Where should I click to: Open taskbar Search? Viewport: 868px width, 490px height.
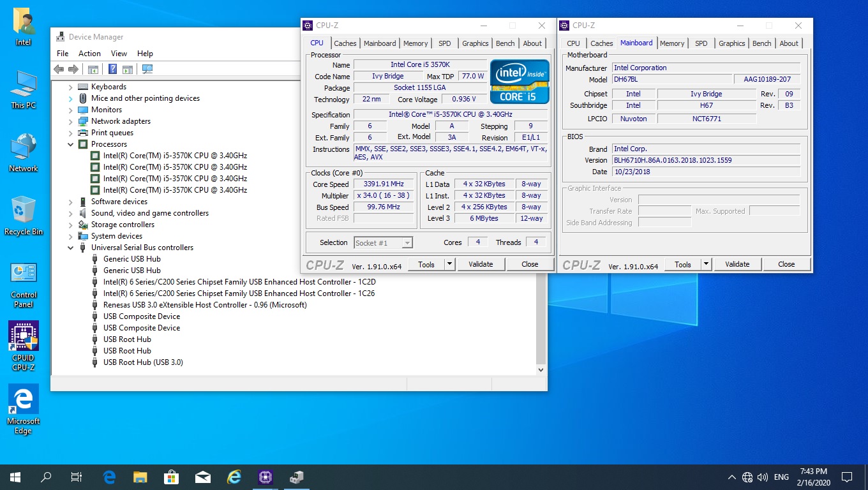pos(46,477)
